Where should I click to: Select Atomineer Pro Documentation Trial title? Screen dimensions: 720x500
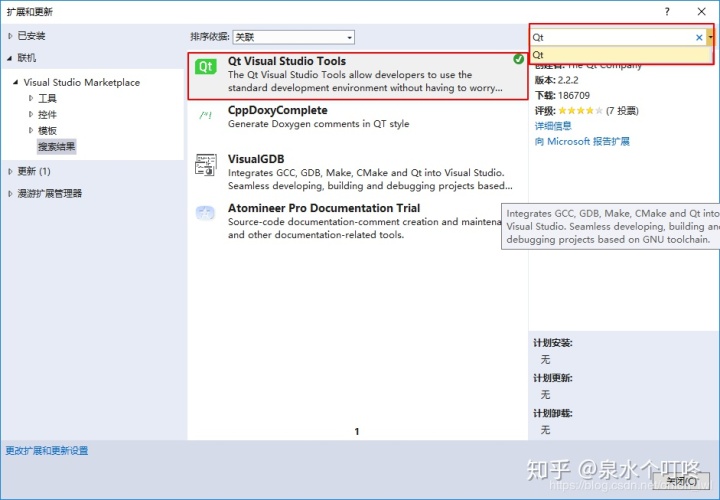pos(324,208)
